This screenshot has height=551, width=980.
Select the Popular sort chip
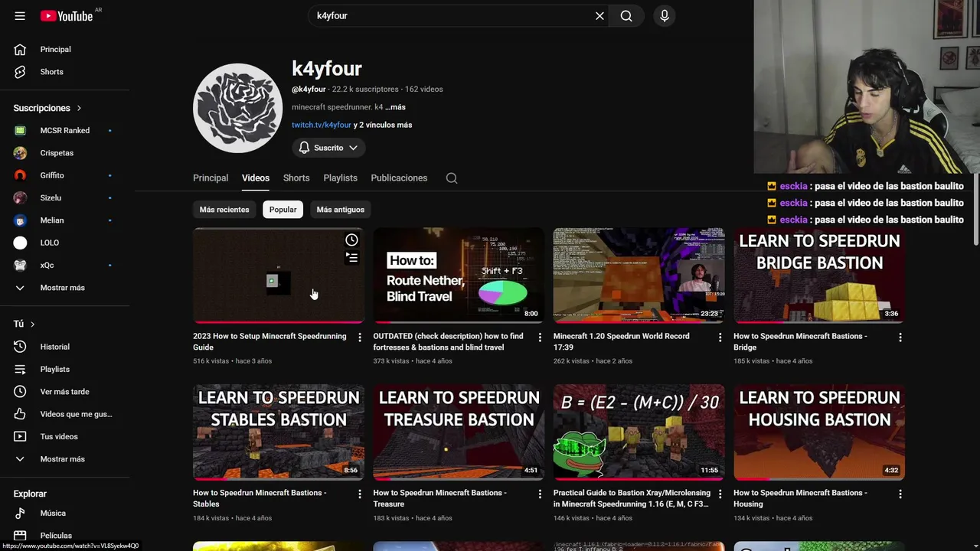(283, 210)
